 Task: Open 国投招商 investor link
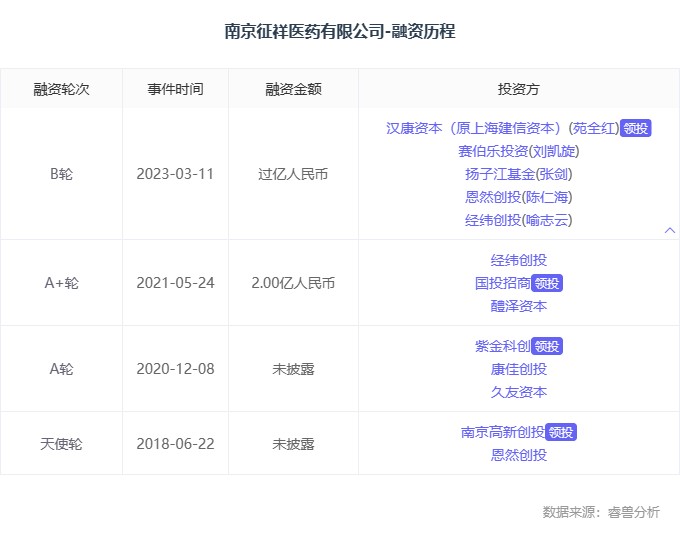click(503, 284)
